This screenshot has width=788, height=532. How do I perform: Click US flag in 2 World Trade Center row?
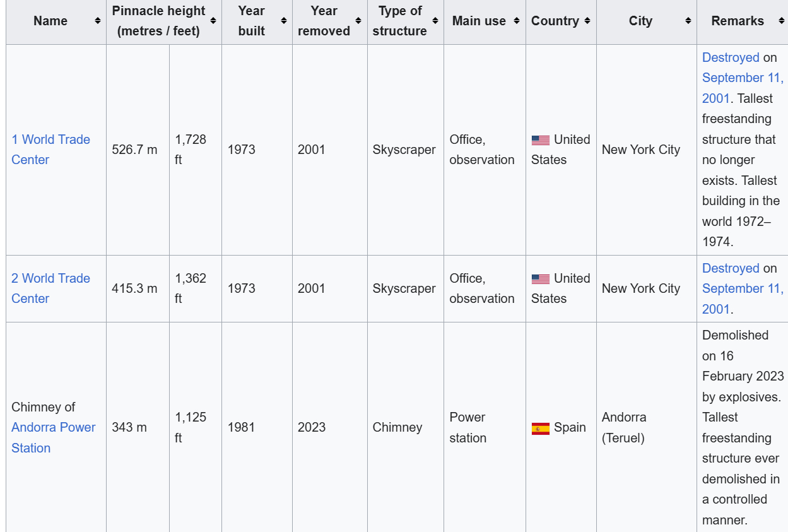540,279
